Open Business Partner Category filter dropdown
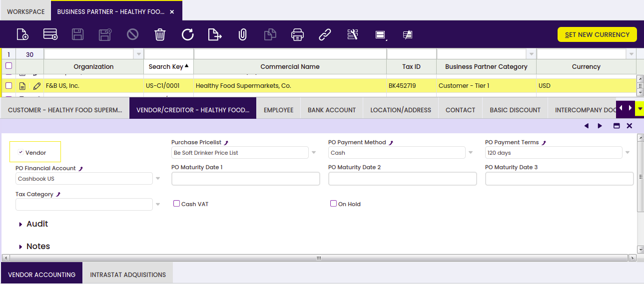Viewport: 644px width, 285px height. tap(531, 54)
